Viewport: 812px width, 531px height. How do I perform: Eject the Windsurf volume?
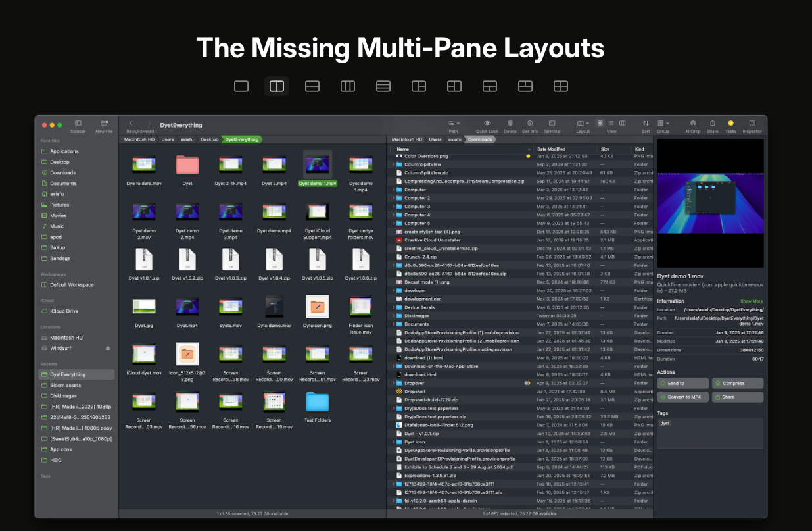pyautogui.click(x=108, y=348)
